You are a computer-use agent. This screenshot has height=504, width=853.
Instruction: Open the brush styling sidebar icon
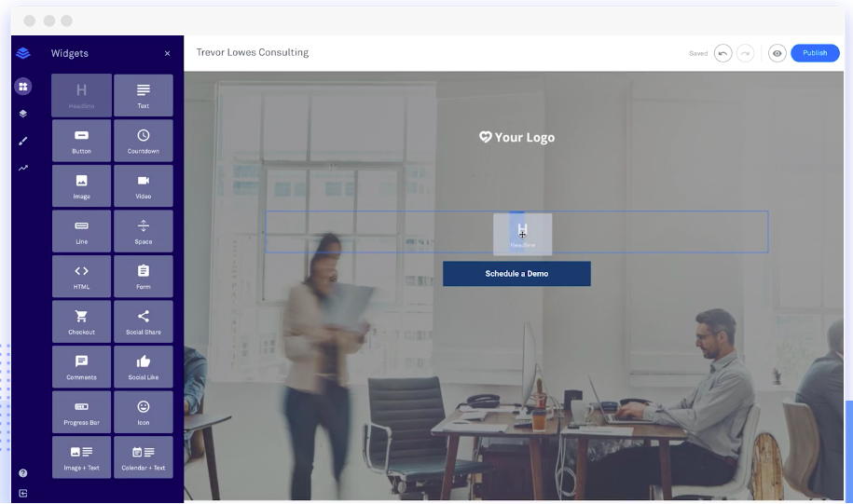pos(23,141)
